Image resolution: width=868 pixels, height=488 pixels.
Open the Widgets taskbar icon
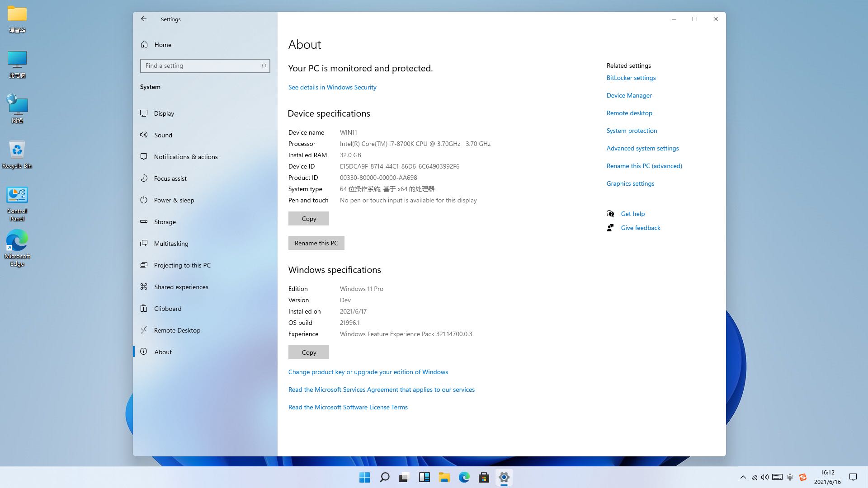(424, 477)
